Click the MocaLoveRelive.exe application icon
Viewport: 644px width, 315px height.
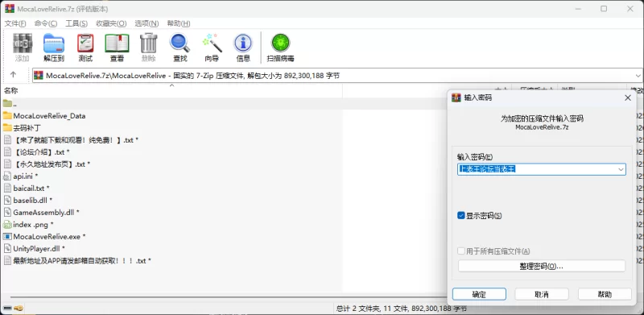click(7, 237)
